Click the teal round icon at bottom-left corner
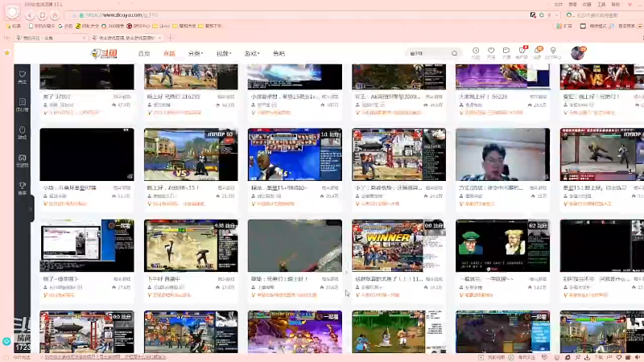 click(6, 341)
